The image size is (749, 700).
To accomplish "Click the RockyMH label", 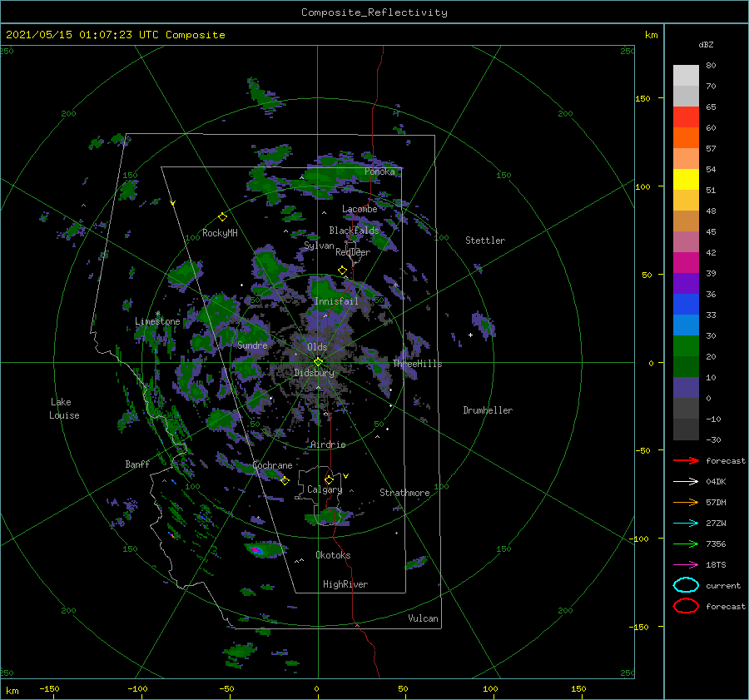I will click(220, 233).
